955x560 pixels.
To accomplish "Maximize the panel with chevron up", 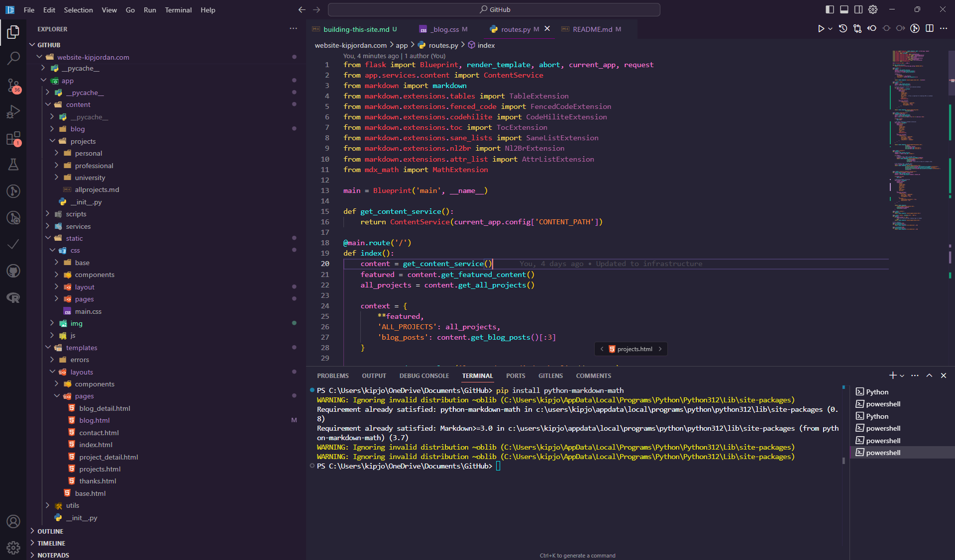I will pos(929,375).
